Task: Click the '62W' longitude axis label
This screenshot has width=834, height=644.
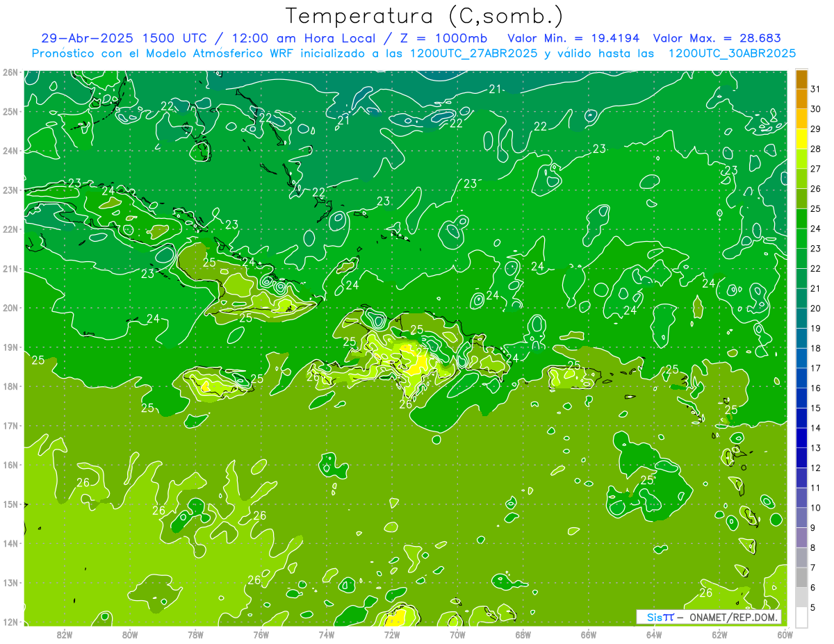Action: [x=719, y=635]
